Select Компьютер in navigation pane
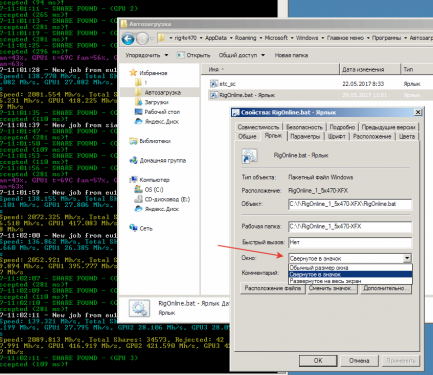This screenshot has height=375, width=433. (154, 180)
